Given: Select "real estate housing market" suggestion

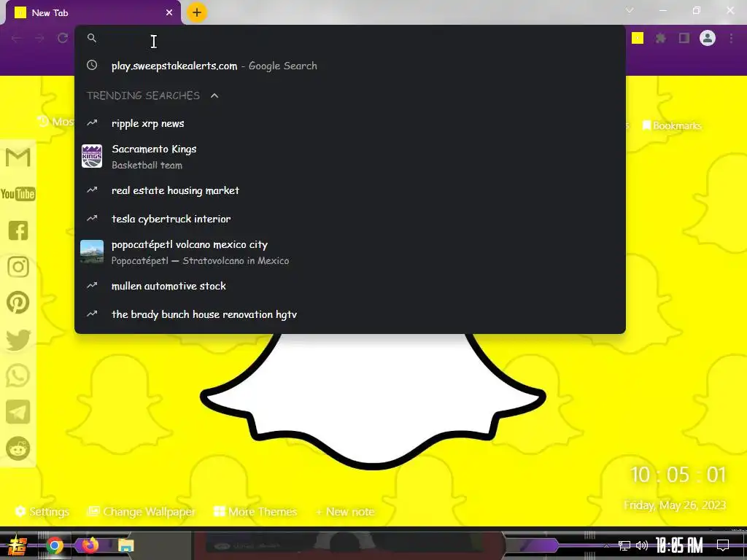Looking at the screenshot, I should (349, 190).
